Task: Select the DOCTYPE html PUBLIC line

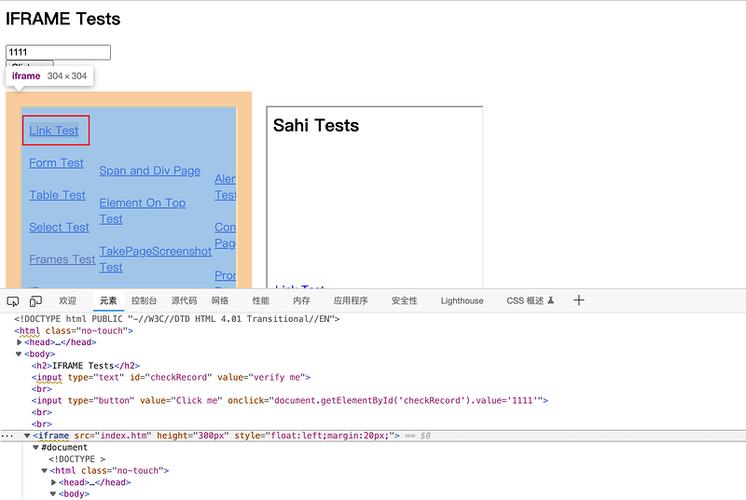Action: (177, 319)
